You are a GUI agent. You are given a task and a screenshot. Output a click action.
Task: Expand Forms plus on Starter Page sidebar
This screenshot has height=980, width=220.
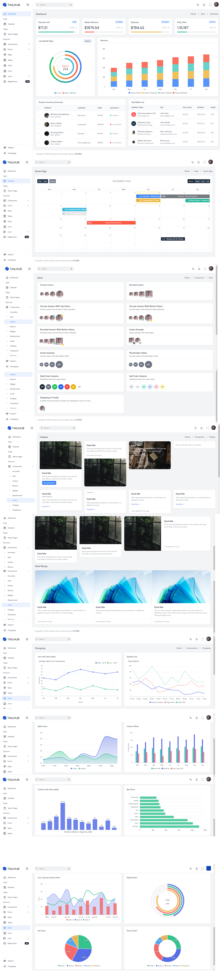pyautogui.click(x=28, y=206)
